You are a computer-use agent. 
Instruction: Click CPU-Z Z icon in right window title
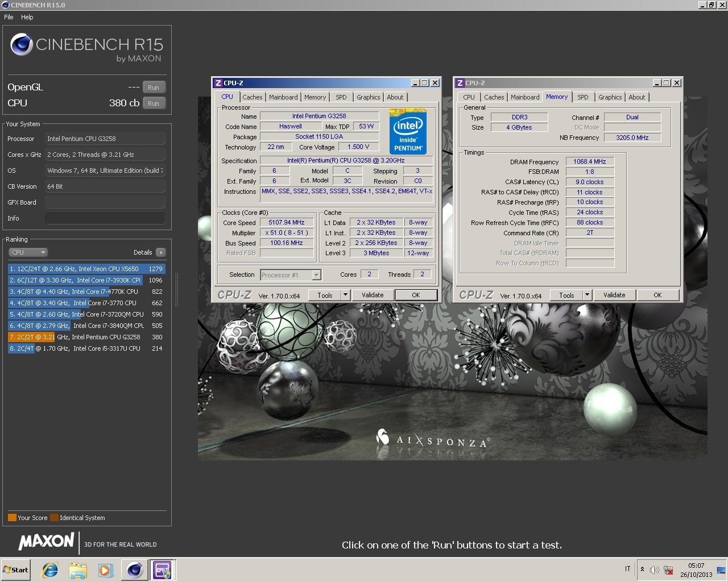tap(460, 83)
